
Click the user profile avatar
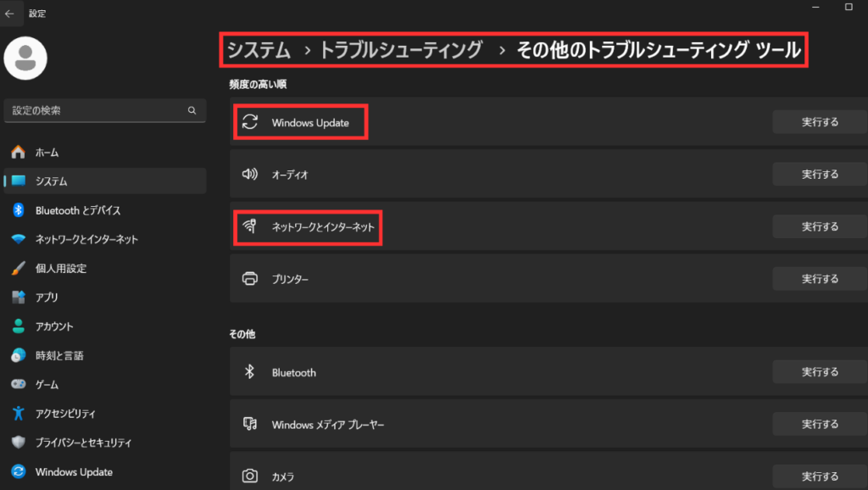(x=25, y=58)
